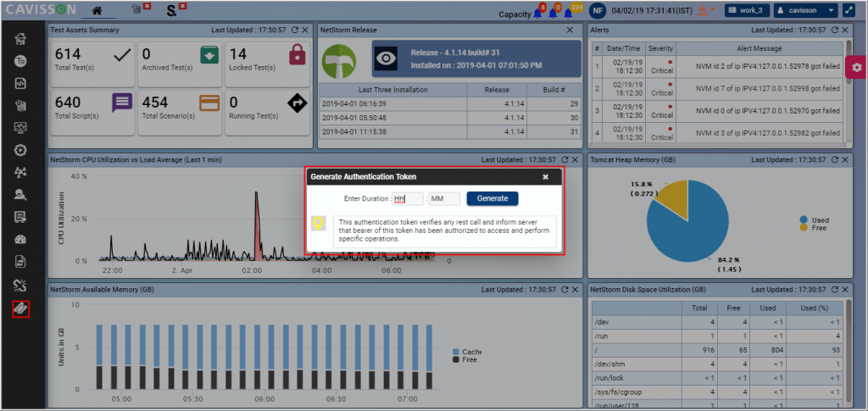
Task: Refresh the NetStorm Available Memory widget
Action: click(565, 289)
